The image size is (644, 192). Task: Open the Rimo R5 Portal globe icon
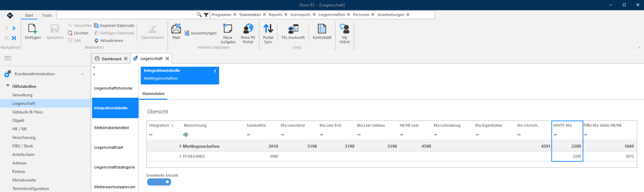248,29
